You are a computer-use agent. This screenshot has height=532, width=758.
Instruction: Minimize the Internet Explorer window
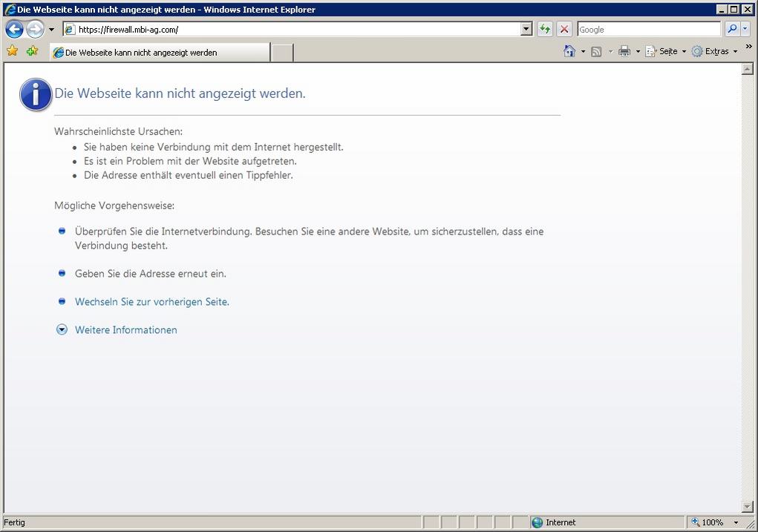coord(722,9)
